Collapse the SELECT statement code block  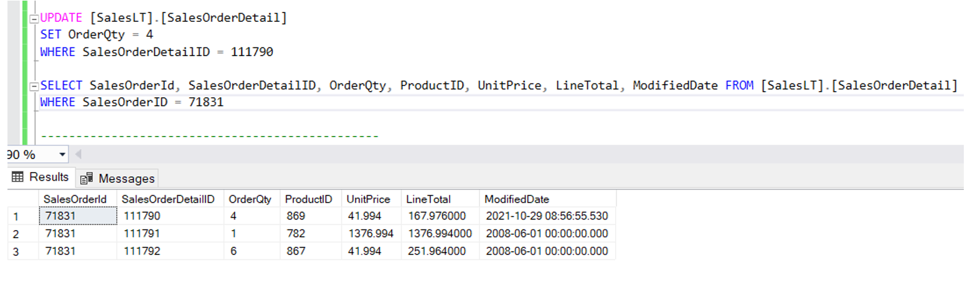tap(34, 86)
